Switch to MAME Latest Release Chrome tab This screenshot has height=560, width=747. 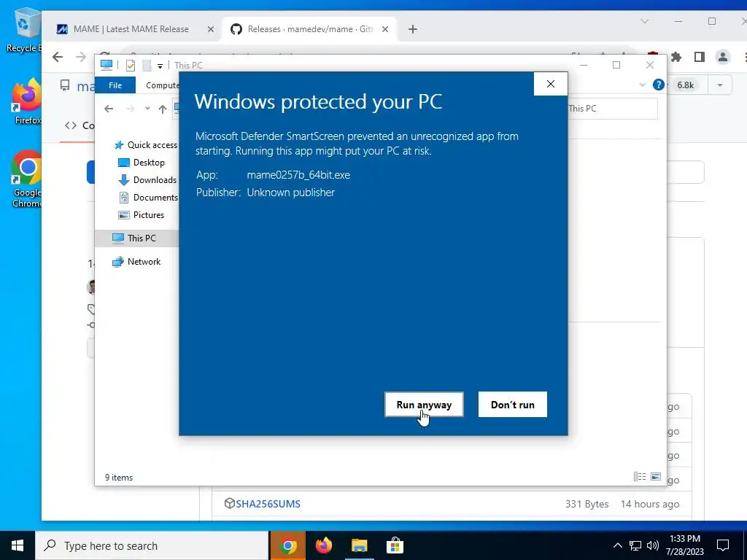(131, 29)
